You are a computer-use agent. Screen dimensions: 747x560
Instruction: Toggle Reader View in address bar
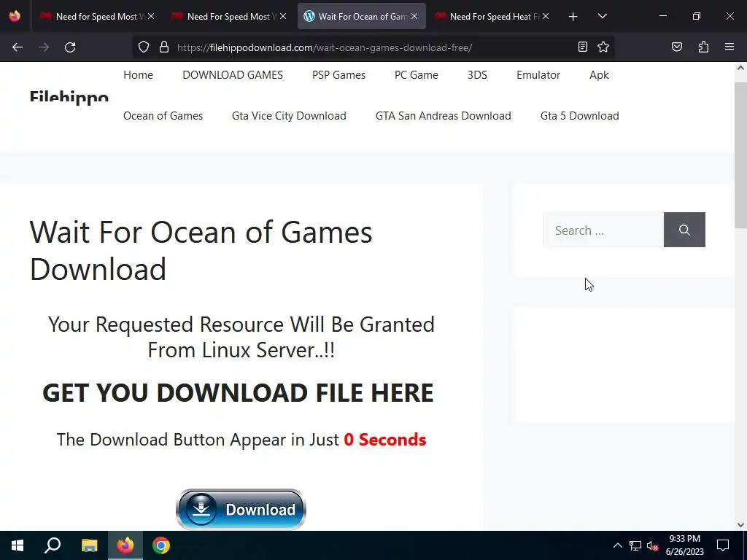click(582, 47)
